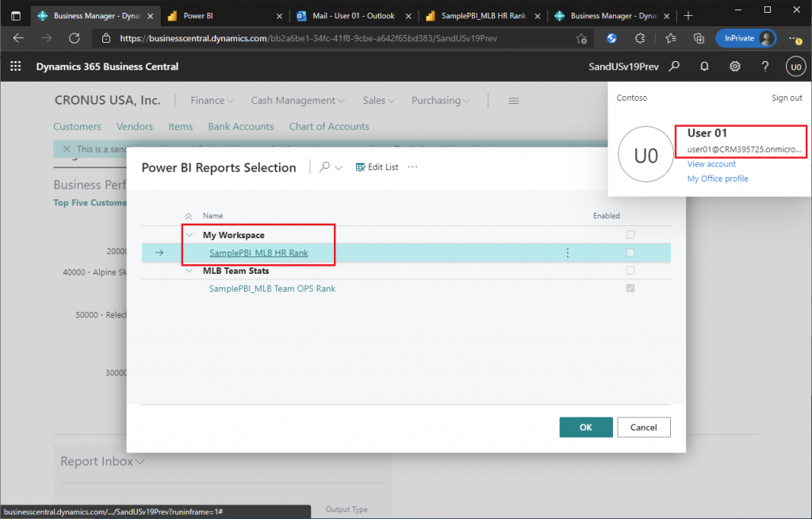Cancel the Power BI Reports Selection dialog
Image resolution: width=812 pixels, height=519 pixels.
coord(644,427)
